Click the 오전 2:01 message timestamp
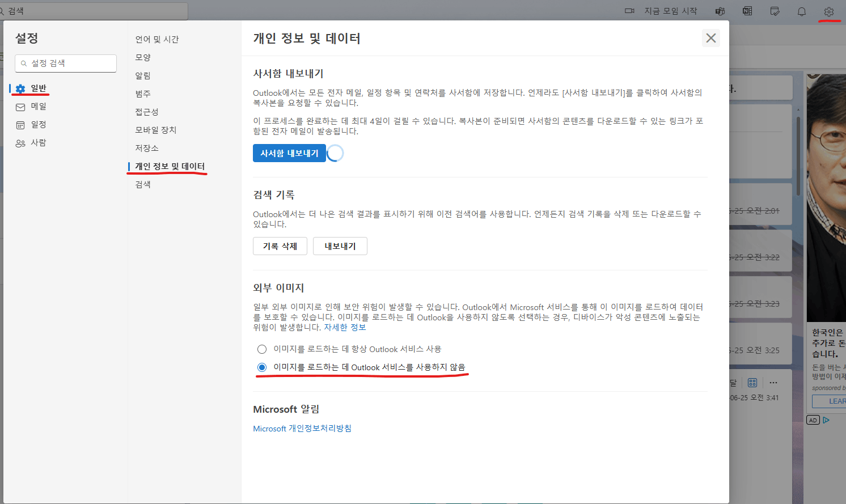The height and width of the screenshot is (504, 846). tap(754, 211)
